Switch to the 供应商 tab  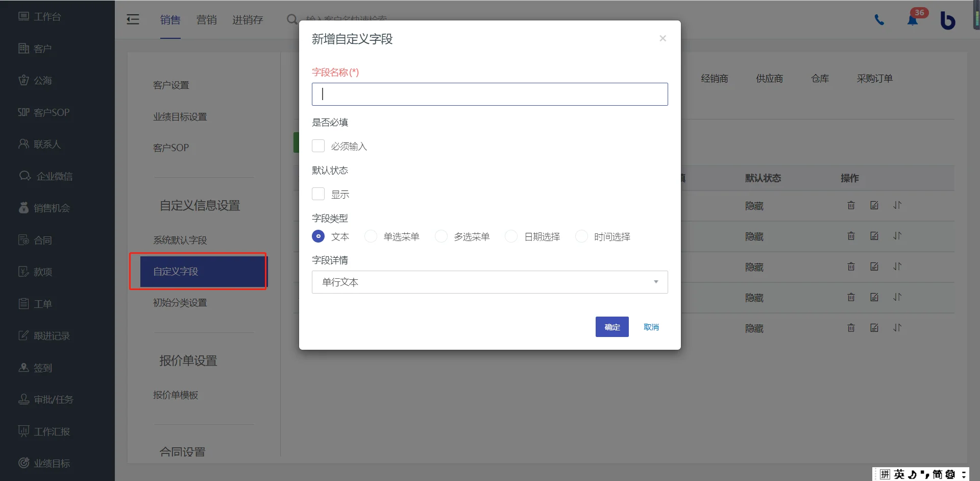click(x=769, y=79)
